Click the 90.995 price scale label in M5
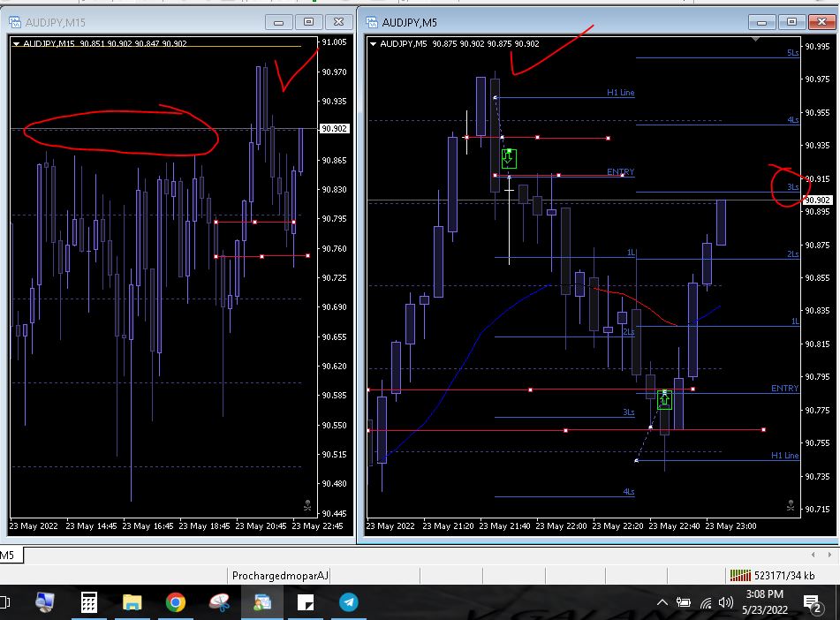The width and height of the screenshot is (840, 620). (818, 46)
